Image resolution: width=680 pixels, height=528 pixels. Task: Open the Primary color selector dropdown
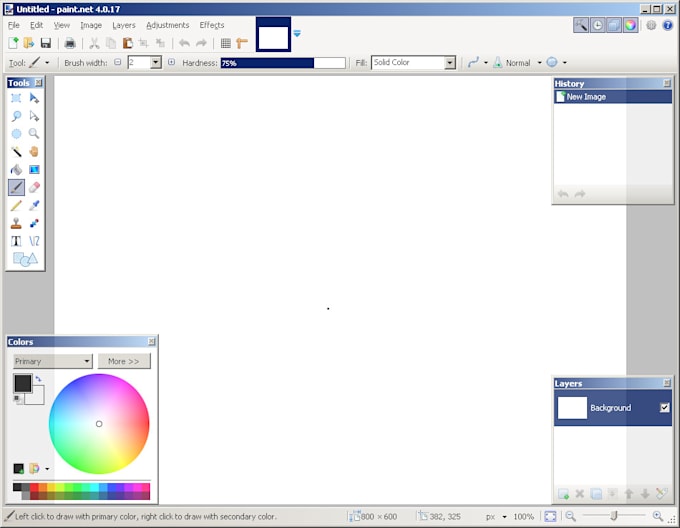52,361
